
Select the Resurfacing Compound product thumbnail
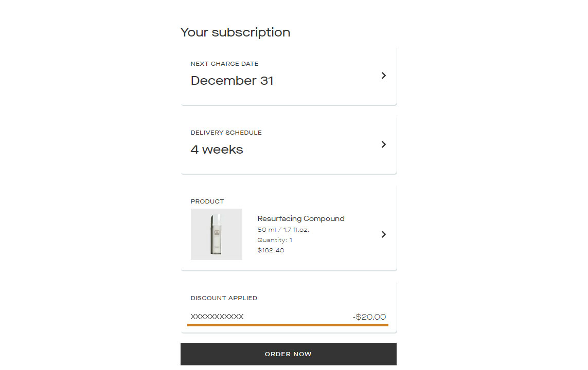pos(217,234)
